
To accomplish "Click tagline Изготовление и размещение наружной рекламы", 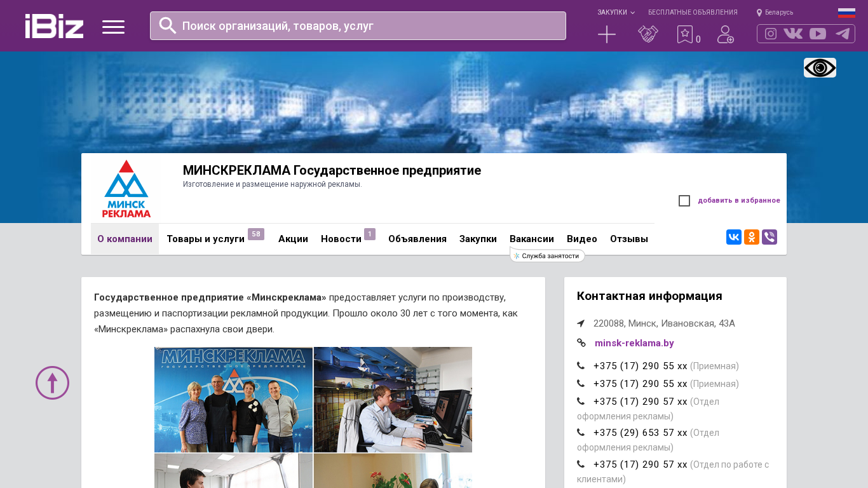I will tap(273, 184).
